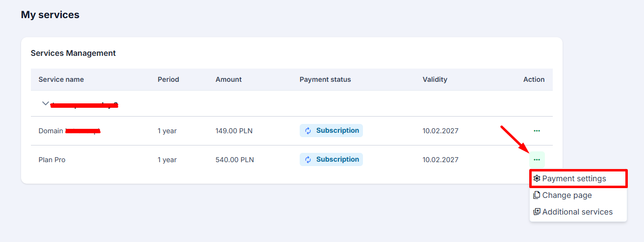Click the 540.00 PLN amount cell
The image size is (644, 242).
234,160
